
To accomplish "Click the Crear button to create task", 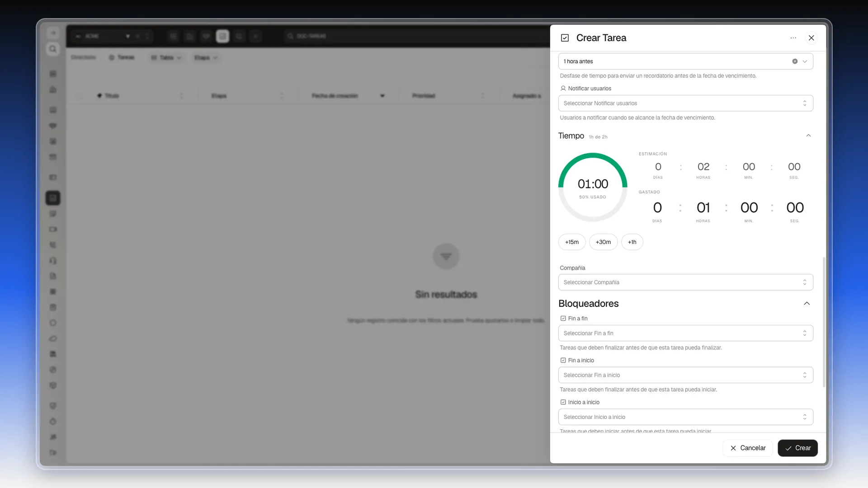I will [797, 448].
